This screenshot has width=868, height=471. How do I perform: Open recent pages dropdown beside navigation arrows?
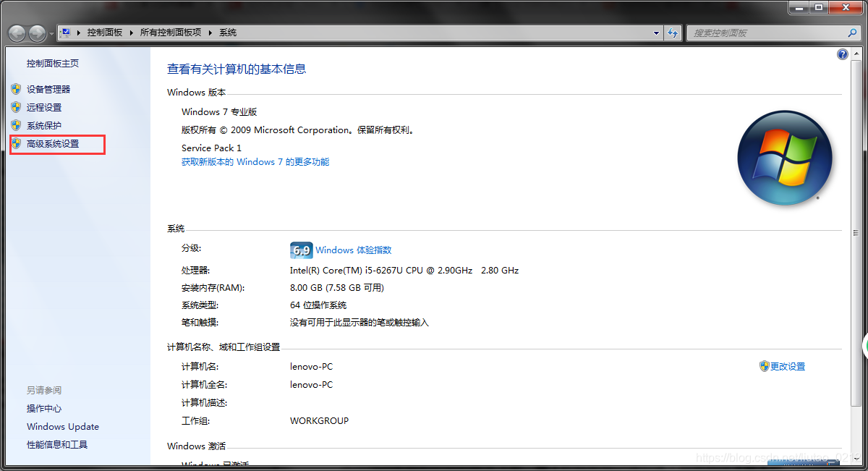coord(51,34)
